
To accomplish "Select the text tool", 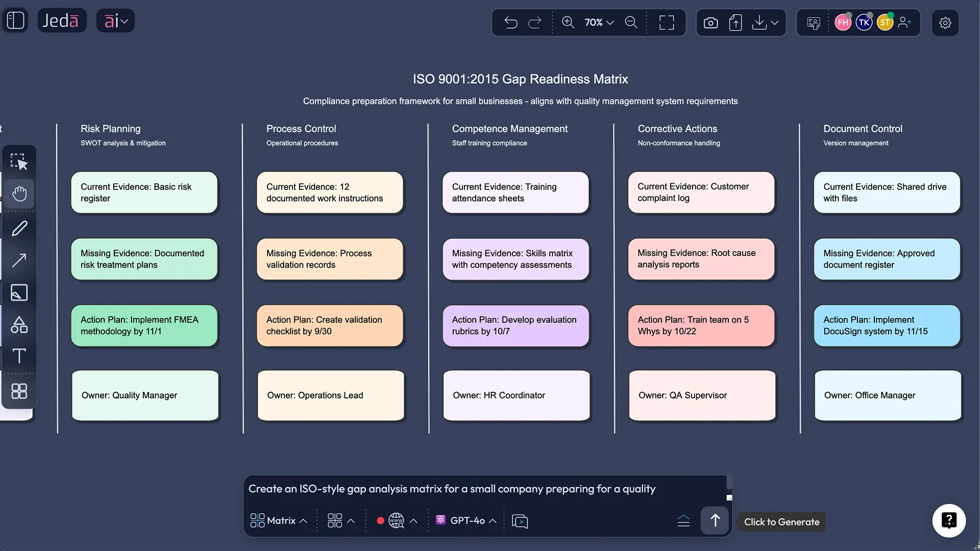I will tap(19, 356).
